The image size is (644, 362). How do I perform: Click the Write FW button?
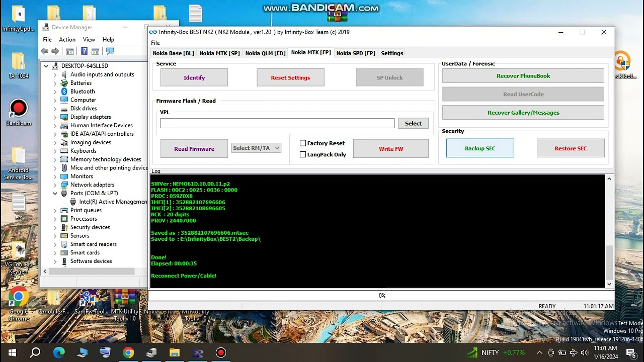coord(391,149)
